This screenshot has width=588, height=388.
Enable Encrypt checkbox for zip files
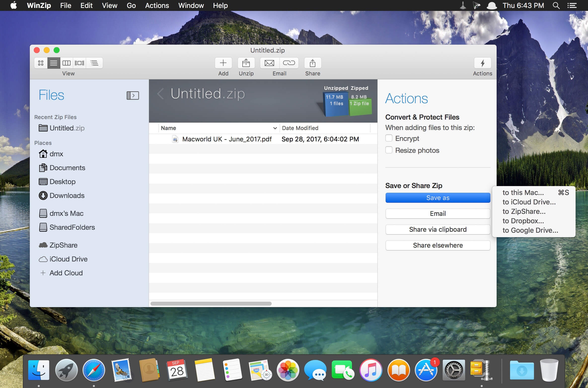pyautogui.click(x=389, y=138)
